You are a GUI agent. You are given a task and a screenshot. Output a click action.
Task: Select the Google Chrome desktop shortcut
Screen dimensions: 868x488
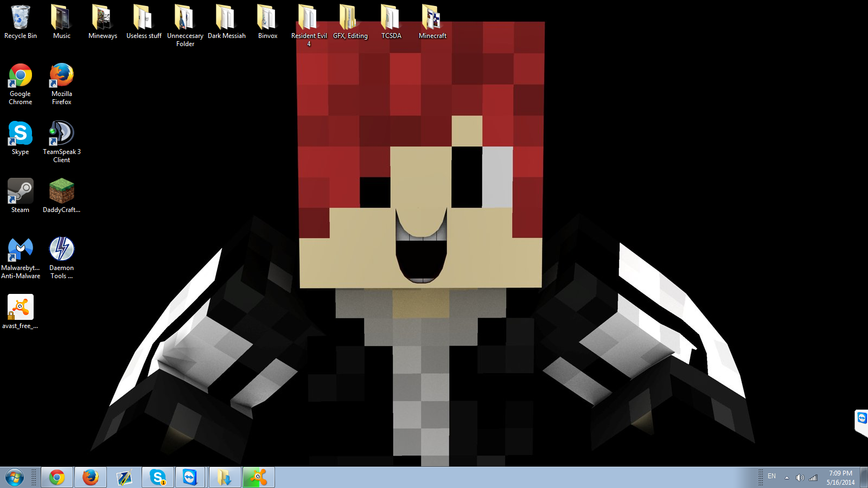21,84
